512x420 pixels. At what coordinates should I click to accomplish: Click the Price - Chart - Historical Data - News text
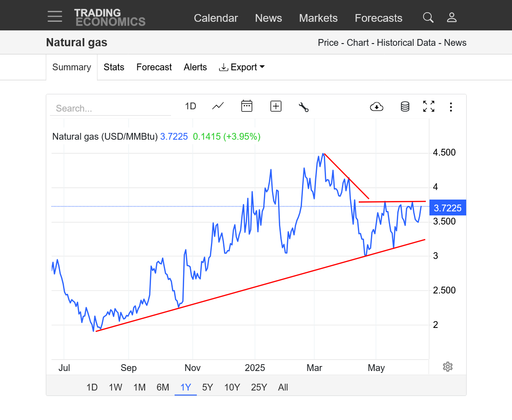(392, 43)
